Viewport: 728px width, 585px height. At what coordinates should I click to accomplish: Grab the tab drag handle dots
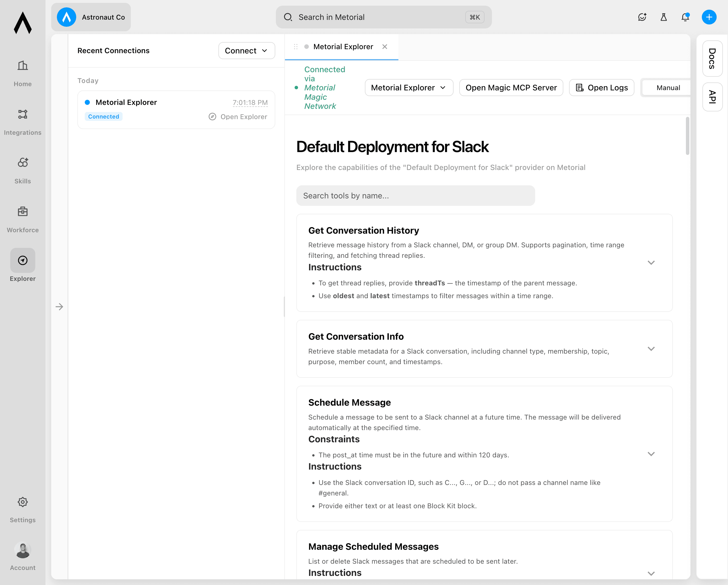click(x=296, y=47)
